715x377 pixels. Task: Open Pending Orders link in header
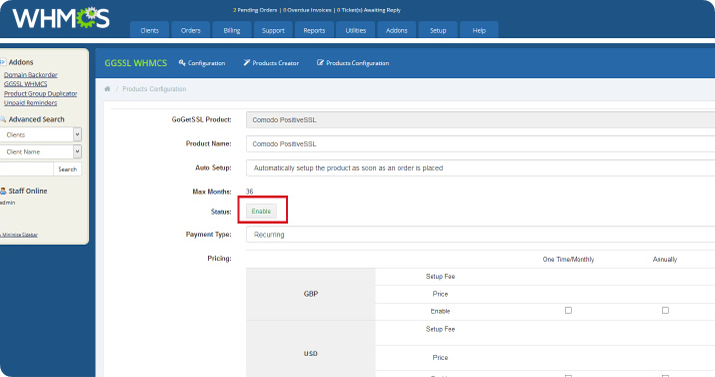(255, 10)
